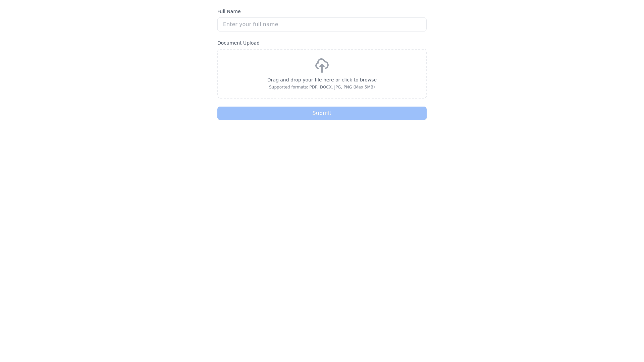Click the word 'Submit' on the button
644x362 pixels.
(x=322, y=113)
